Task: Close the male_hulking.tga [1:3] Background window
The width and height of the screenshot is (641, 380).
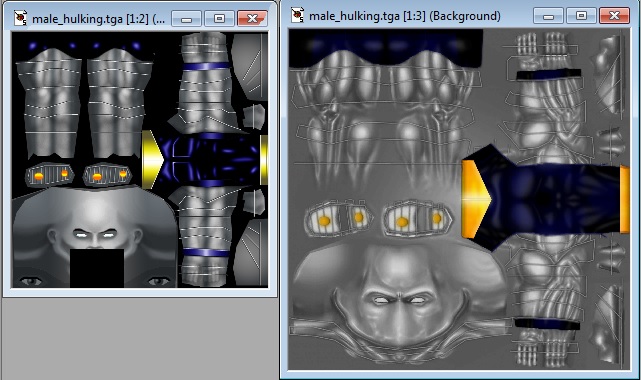Action: tap(614, 16)
